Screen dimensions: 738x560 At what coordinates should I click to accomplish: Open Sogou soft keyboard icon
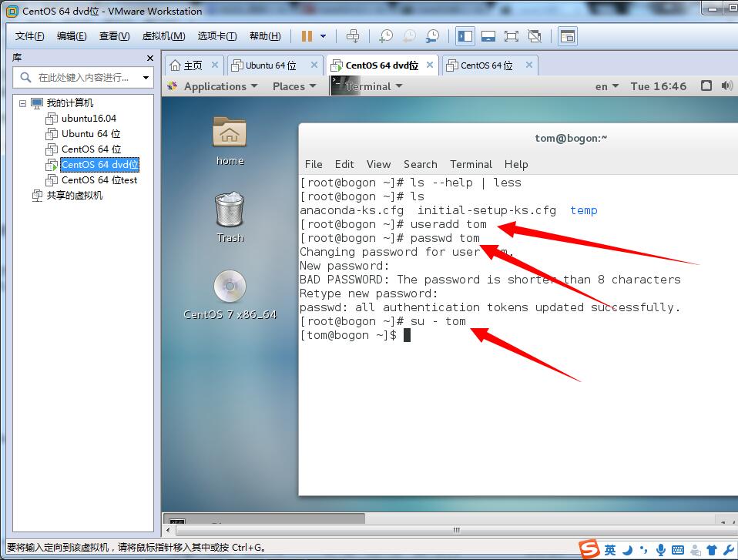click(678, 550)
